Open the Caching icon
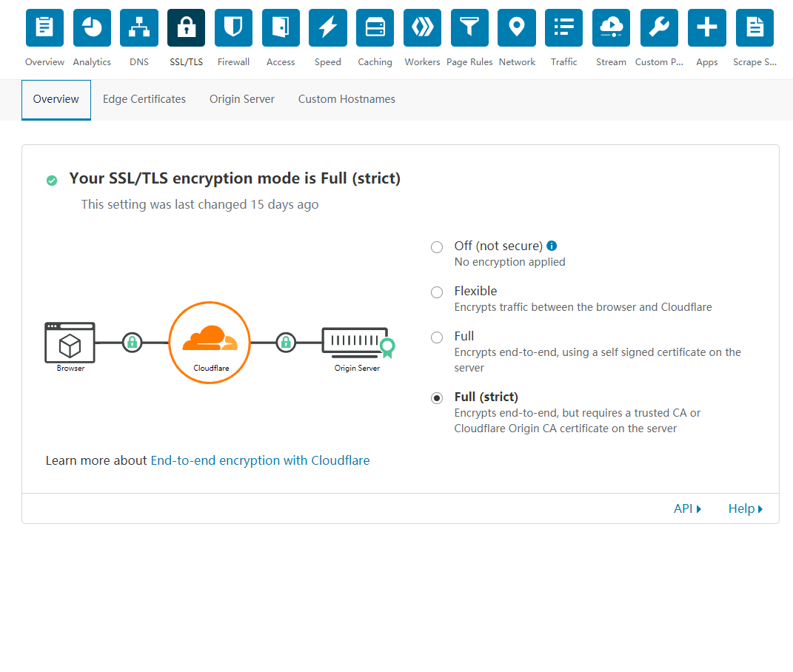Screen dimensions: 793x672 pyautogui.click(x=375, y=27)
